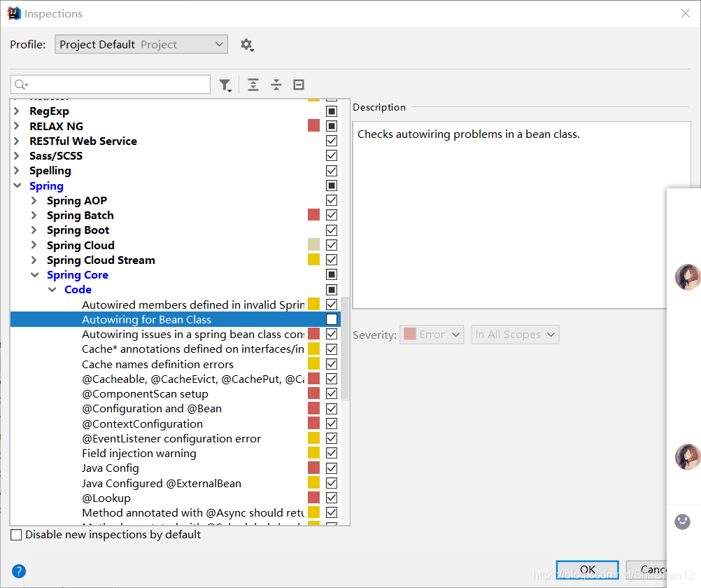This screenshot has width=701, height=588.
Task: Check Disable new inspections by default
Action: pos(16,535)
